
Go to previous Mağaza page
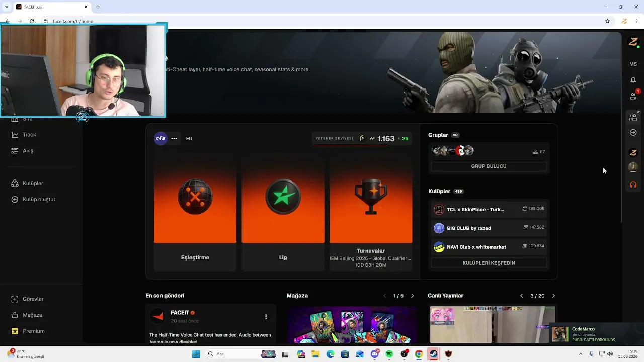(385, 296)
